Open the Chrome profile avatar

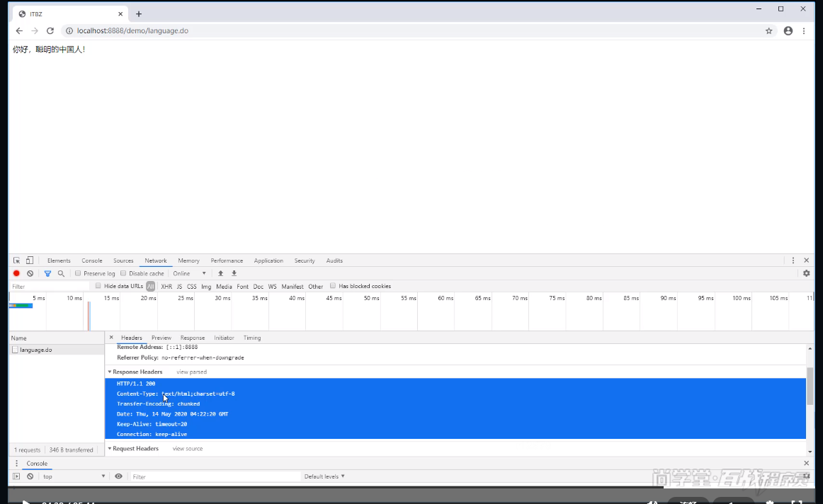(x=788, y=31)
